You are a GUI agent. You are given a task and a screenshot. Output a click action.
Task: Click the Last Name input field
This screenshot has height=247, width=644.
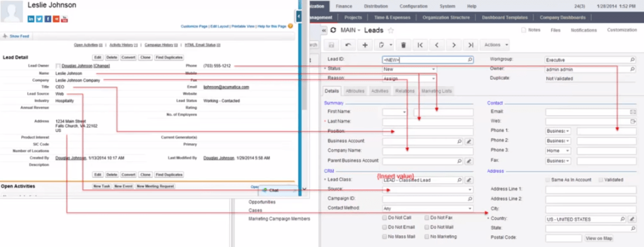[x=428, y=122]
